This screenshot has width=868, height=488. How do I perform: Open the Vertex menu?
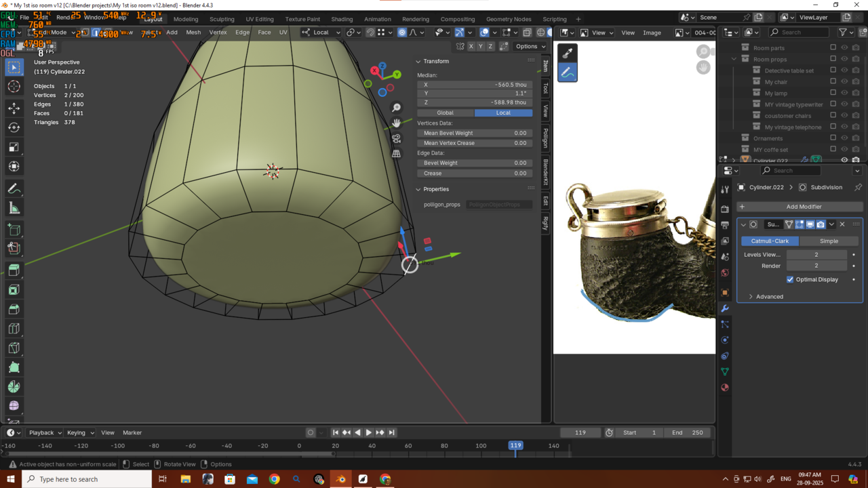tap(218, 32)
